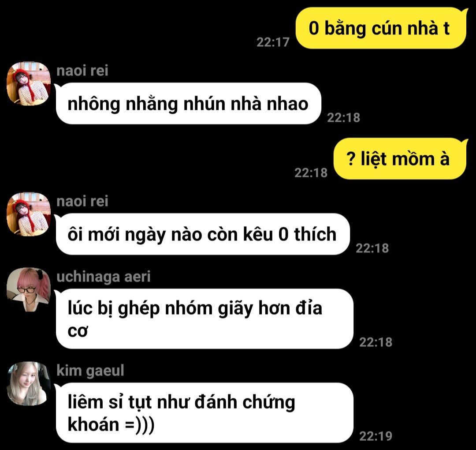Tap the 22:17 timestamp
This screenshot has height=450, width=476.
(273, 42)
